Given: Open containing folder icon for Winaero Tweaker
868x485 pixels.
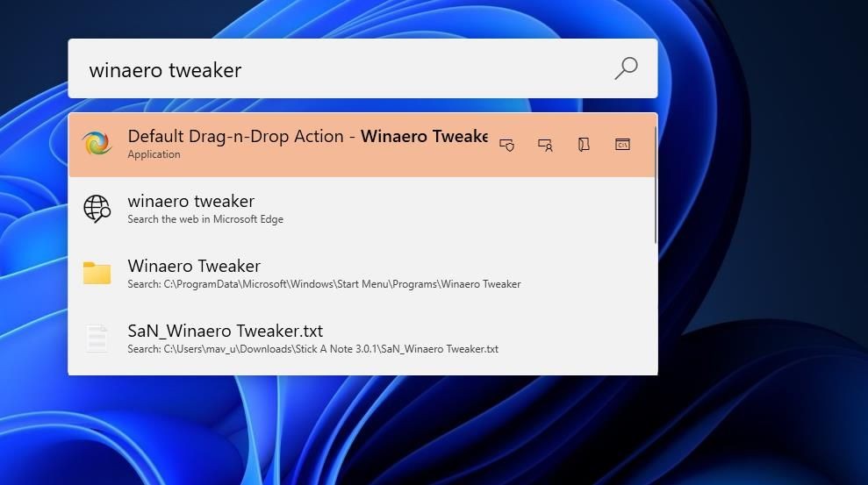Looking at the screenshot, I should (x=584, y=145).
